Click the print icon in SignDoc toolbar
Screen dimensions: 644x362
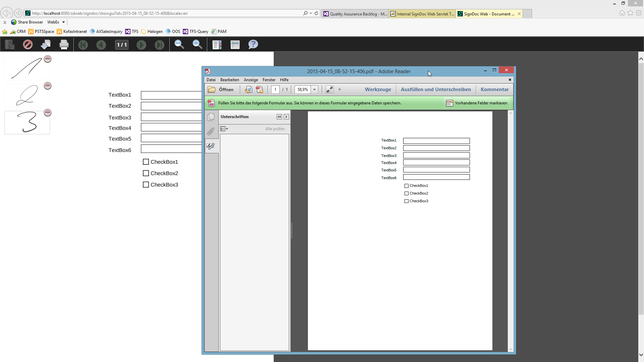tap(64, 45)
